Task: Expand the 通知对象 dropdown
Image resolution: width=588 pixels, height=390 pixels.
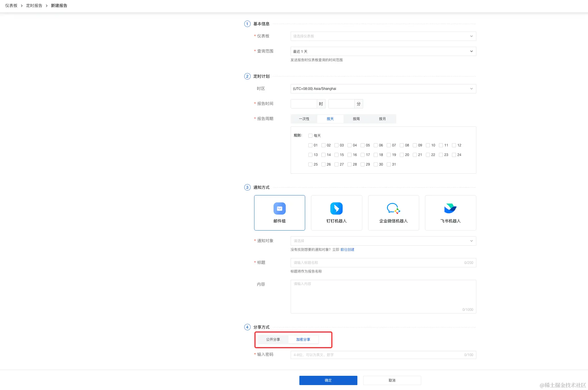Action: pos(383,241)
